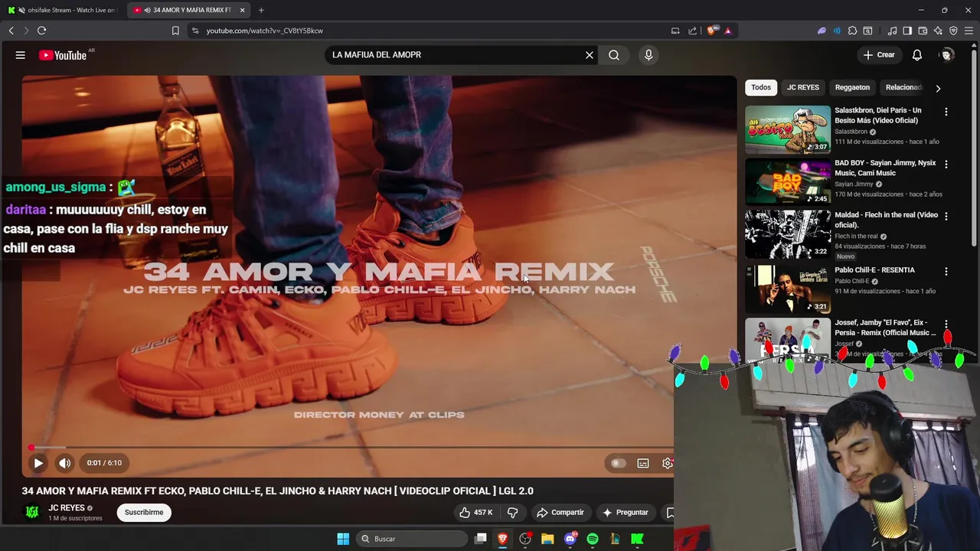Screen dimensions: 980x551
Task: Start voice search with microphone
Action: click(648, 55)
